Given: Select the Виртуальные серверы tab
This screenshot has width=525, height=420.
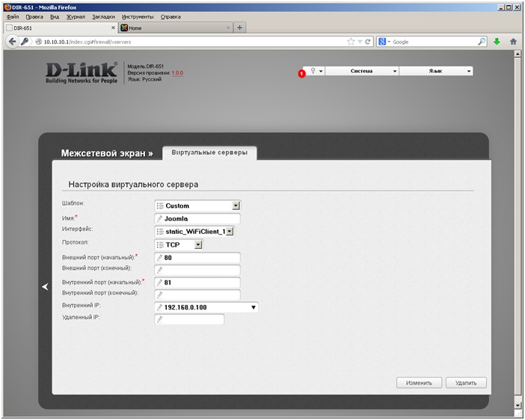Looking at the screenshot, I should [209, 152].
